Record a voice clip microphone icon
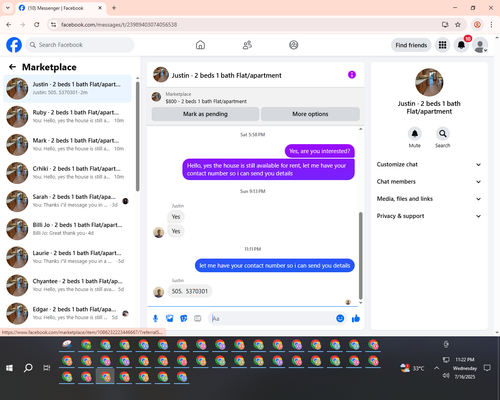This screenshot has height=400, width=500. [x=155, y=319]
